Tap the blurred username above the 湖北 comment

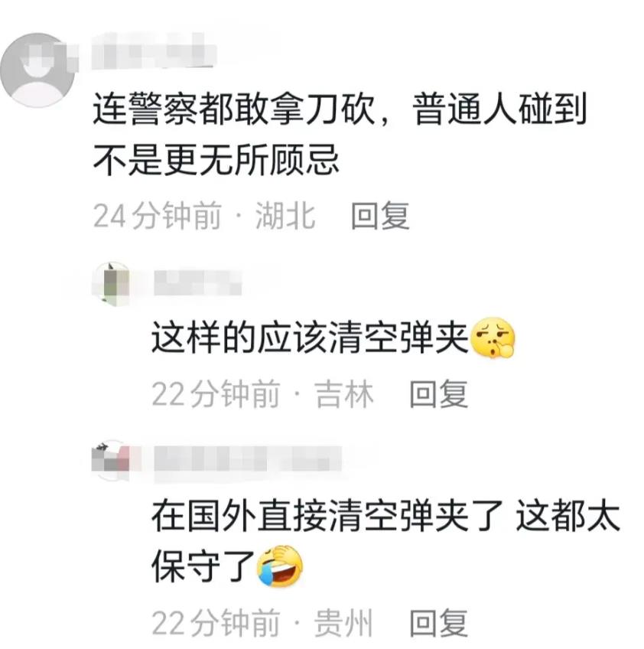pyautogui.click(x=154, y=52)
